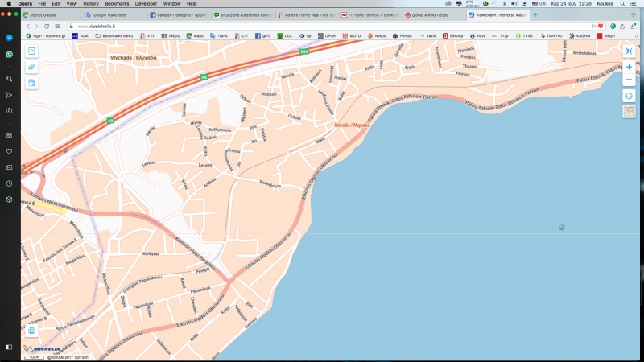644x362 pixels.
Task: Show parking layer on the map
Action: tap(31, 51)
